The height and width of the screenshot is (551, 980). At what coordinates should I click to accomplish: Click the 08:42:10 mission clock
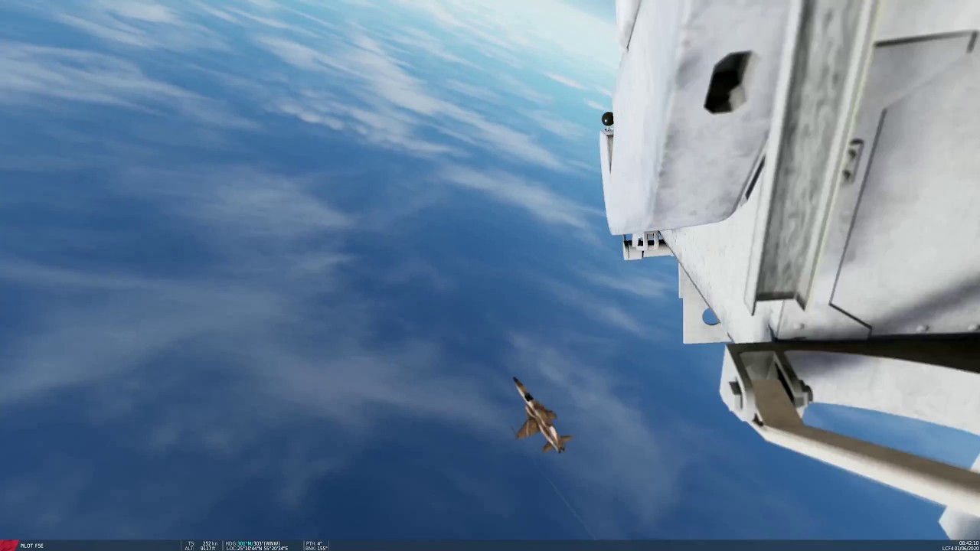(x=969, y=543)
